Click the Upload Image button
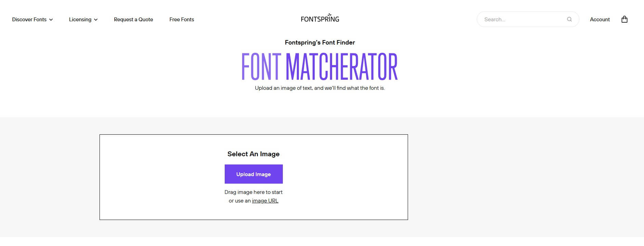 pos(254,174)
